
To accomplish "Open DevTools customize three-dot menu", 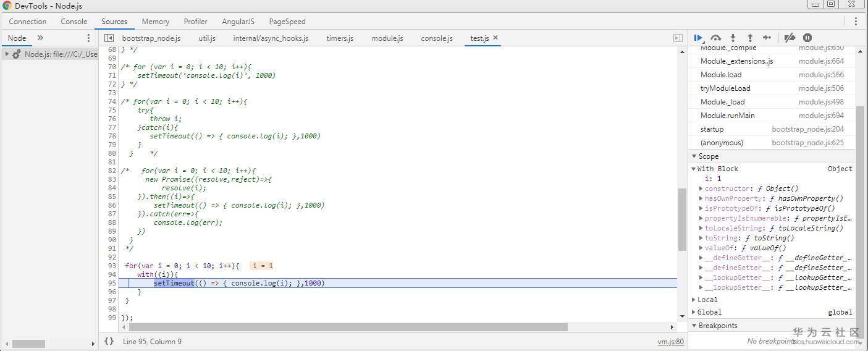I will (x=856, y=22).
